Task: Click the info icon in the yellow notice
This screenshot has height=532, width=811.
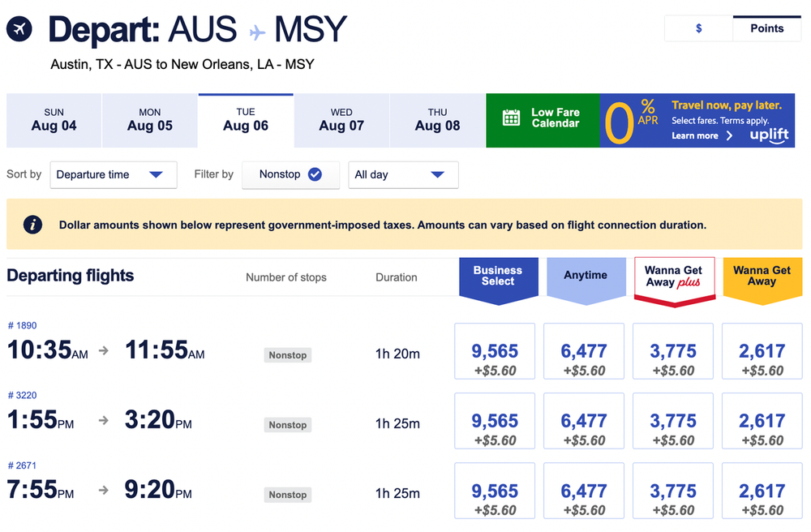Action: coord(32,225)
